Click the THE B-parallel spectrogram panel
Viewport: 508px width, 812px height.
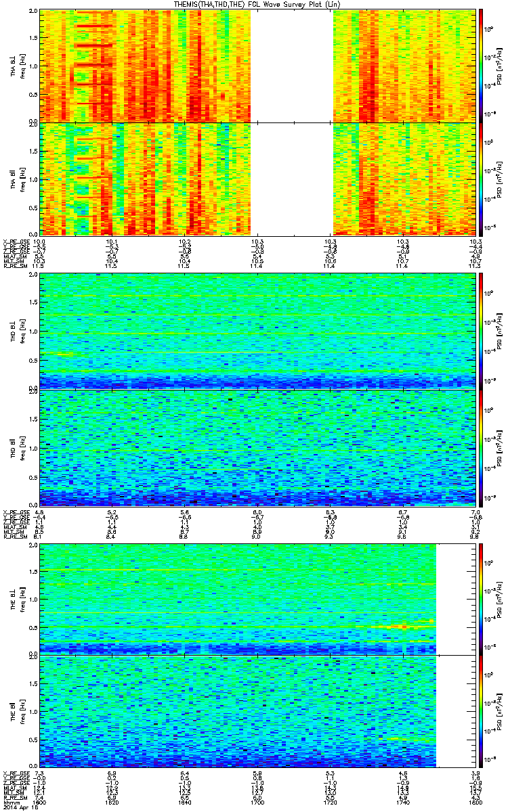(x=258, y=713)
